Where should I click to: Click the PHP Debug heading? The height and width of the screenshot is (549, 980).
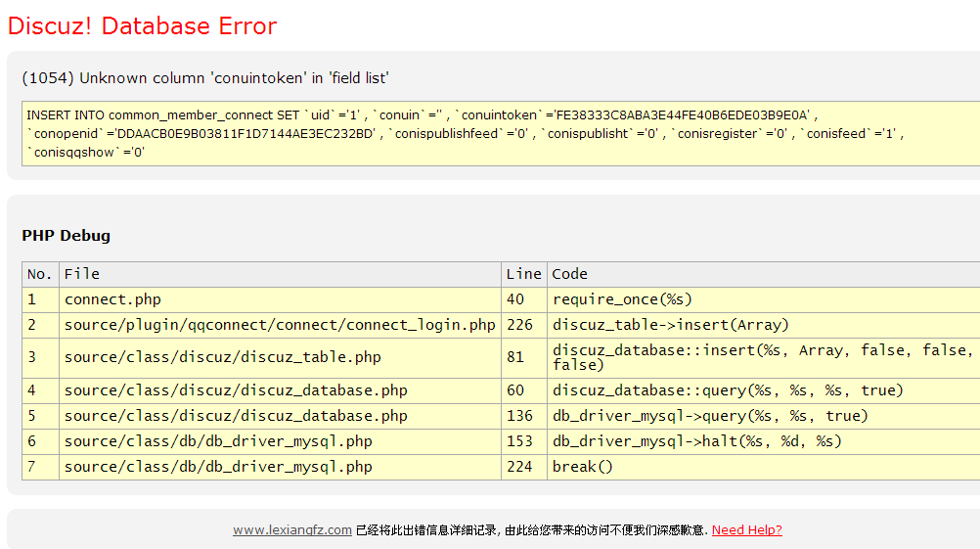pyautogui.click(x=67, y=236)
